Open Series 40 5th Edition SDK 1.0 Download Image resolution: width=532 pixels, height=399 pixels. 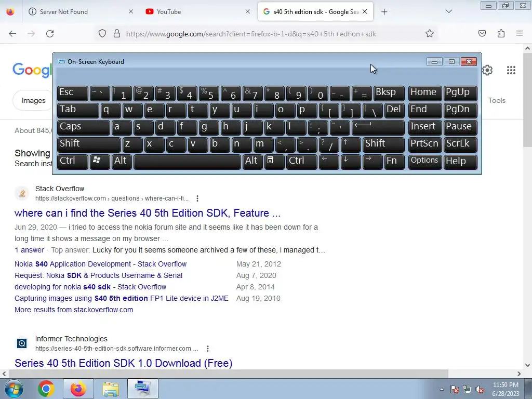coord(123,363)
